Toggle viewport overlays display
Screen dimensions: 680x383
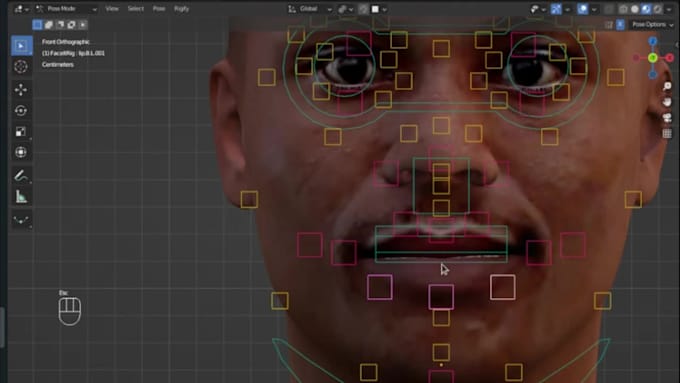point(582,9)
